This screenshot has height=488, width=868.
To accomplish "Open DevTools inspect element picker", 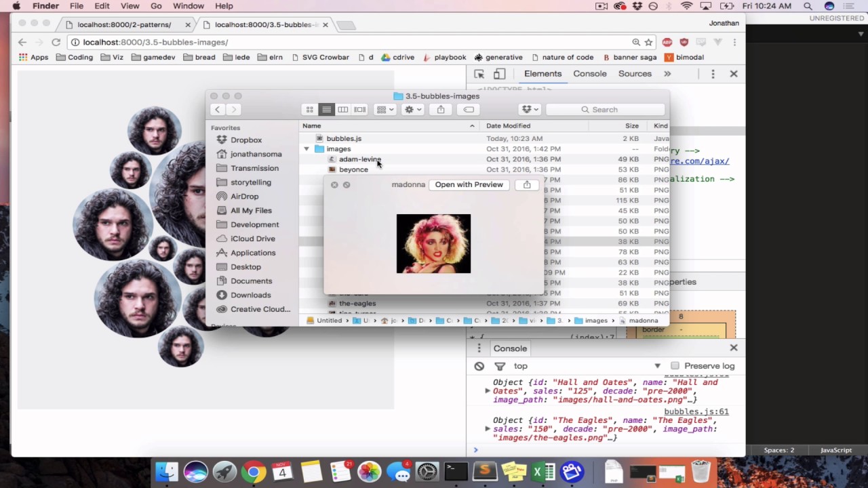I will click(479, 74).
